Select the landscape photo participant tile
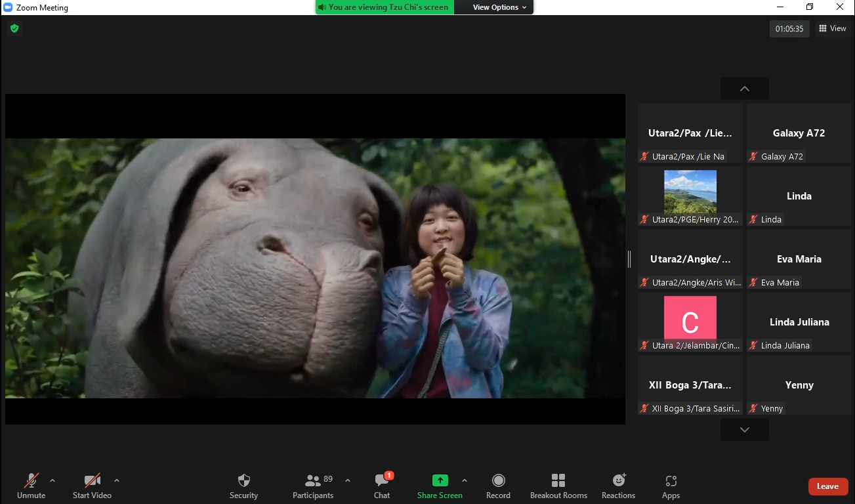 coord(690,196)
